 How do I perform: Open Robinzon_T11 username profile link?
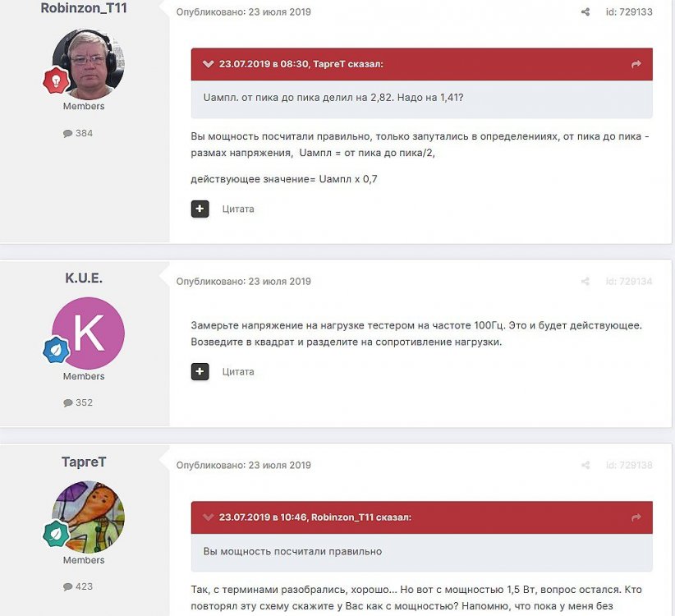pyautogui.click(x=84, y=7)
